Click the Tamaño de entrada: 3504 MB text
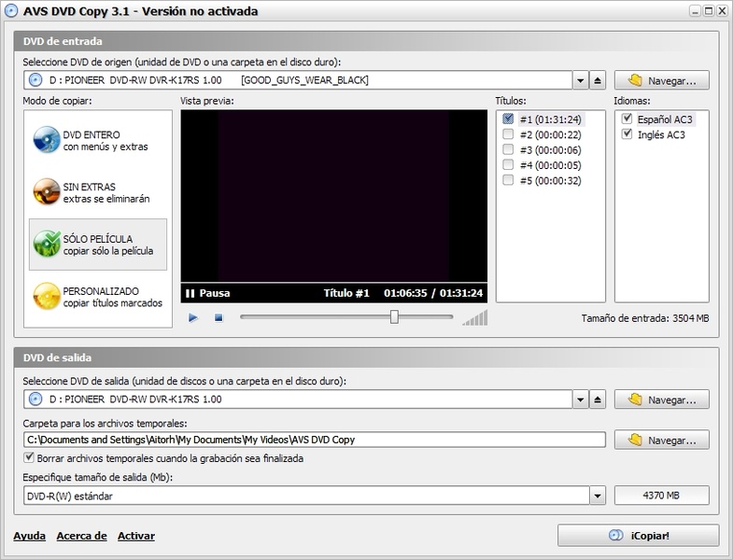 [x=645, y=318]
